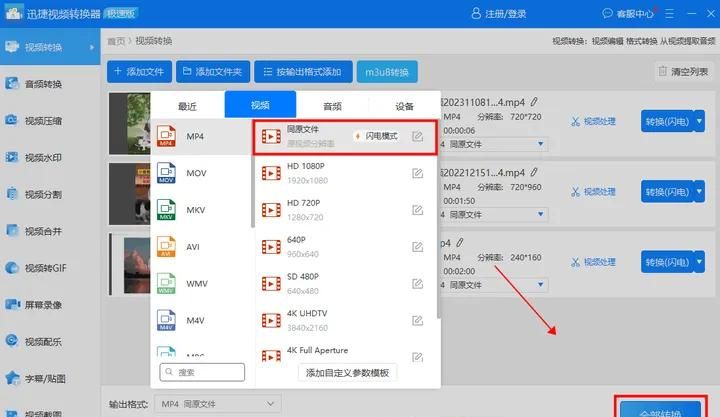Rename the 202212151...4.mp4 file via pencil icon

[x=534, y=172]
